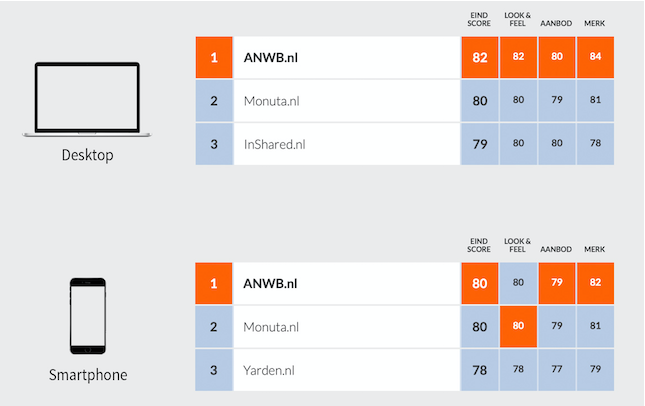Click the Smartphone MERK column header
The image size is (645, 406).
pos(595,249)
